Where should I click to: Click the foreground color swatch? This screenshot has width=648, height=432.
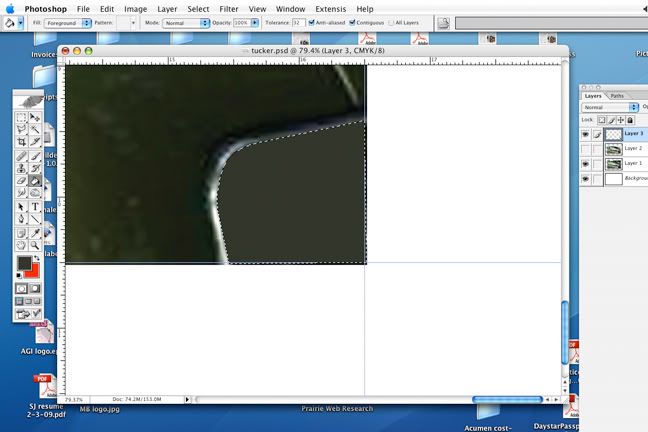(x=24, y=263)
